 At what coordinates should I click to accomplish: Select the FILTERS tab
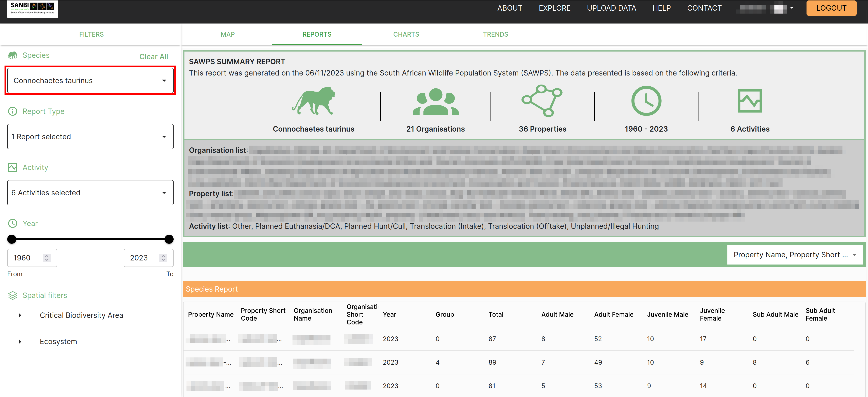pos(91,34)
